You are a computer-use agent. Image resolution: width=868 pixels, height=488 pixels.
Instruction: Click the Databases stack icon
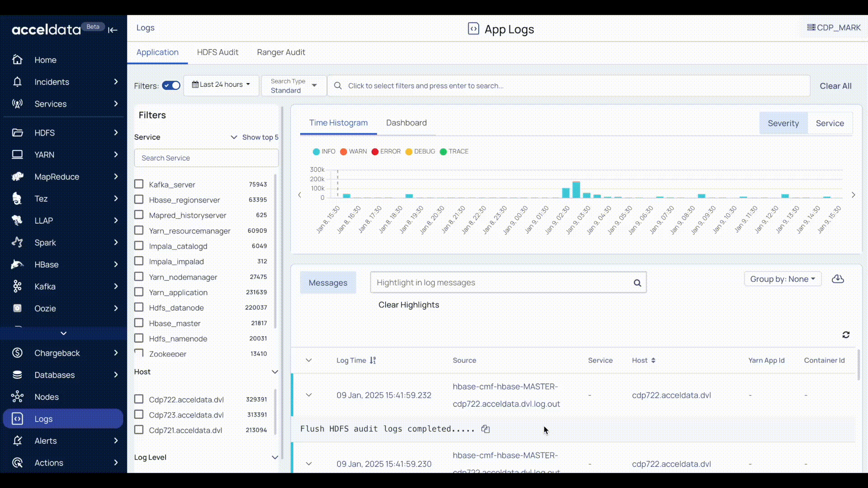click(17, 375)
